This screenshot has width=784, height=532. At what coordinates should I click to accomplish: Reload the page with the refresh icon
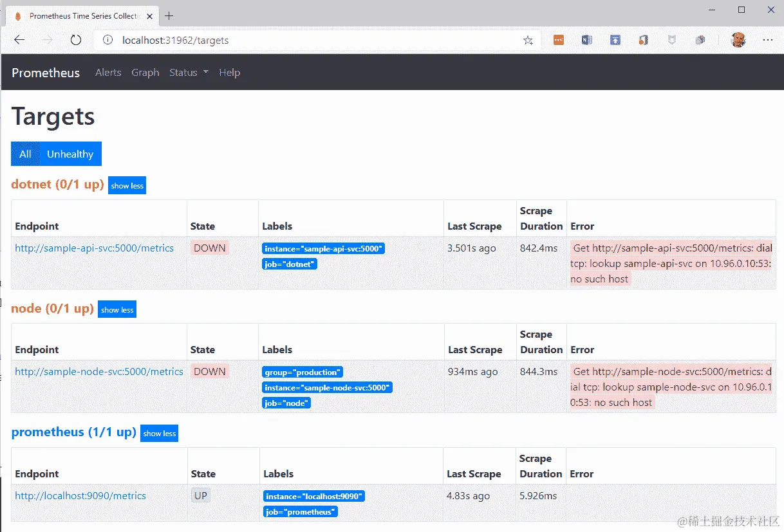pyautogui.click(x=76, y=40)
